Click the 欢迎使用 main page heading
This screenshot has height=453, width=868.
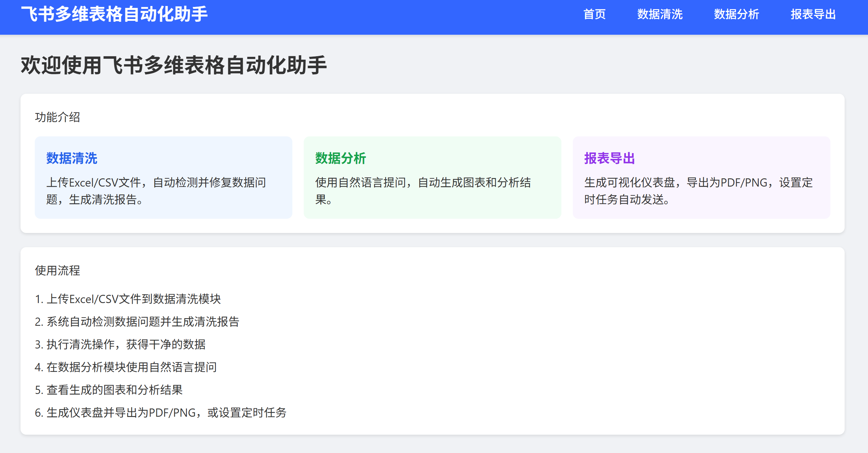click(174, 65)
